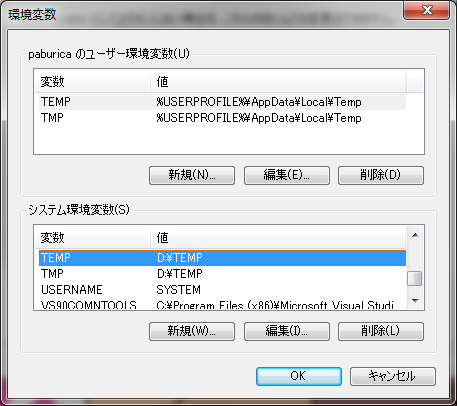Click the 変数 column header in system list
Image resolution: width=457 pixels, height=406 pixels.
92,238
